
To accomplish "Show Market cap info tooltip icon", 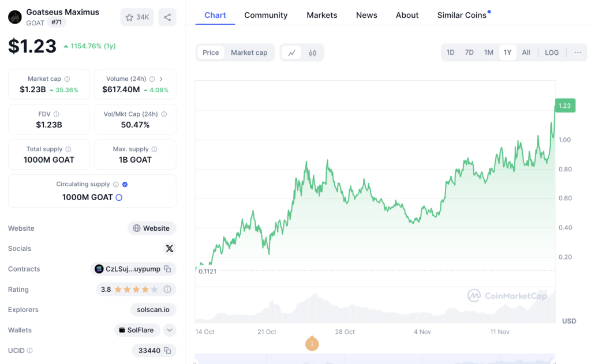I will tap(67, 79).
